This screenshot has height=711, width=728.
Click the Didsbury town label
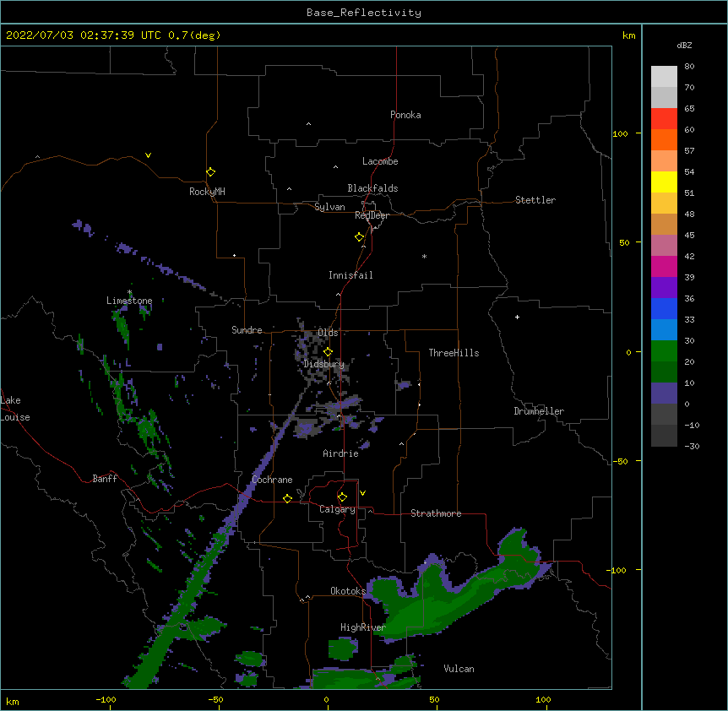pos(324,364)
